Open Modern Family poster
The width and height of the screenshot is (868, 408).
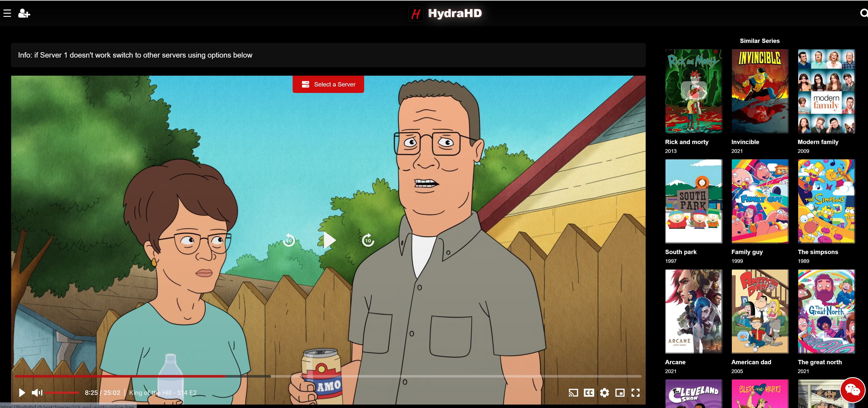tap(826, 91)
